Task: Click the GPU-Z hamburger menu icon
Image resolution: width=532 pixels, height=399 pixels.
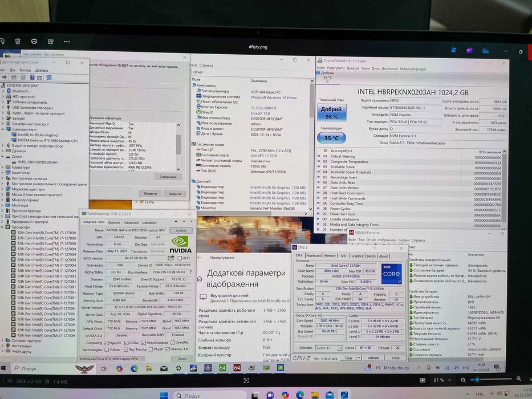Action: point(191,222)
